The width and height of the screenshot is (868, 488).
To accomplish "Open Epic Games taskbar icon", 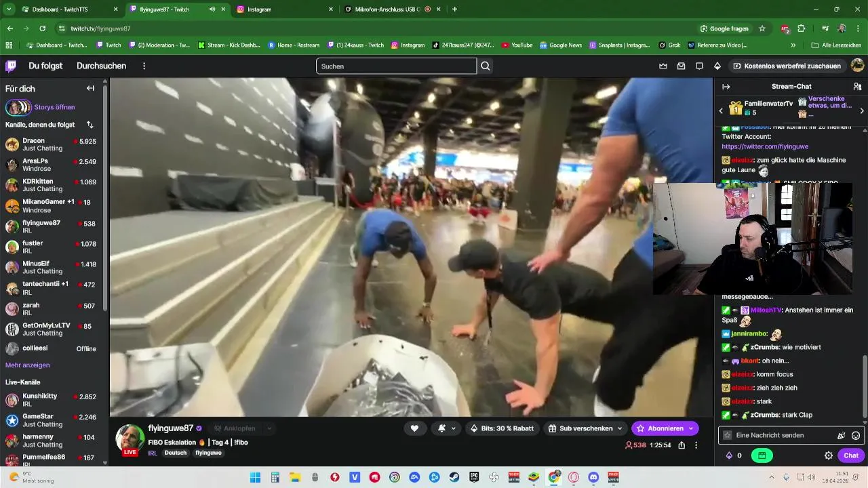I will [474, 477].
